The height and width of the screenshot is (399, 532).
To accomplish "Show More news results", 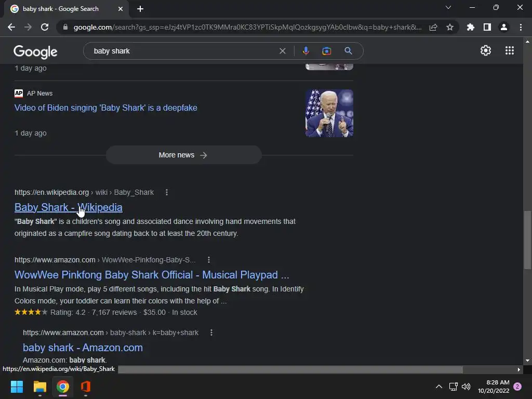I will coord(183,155).
